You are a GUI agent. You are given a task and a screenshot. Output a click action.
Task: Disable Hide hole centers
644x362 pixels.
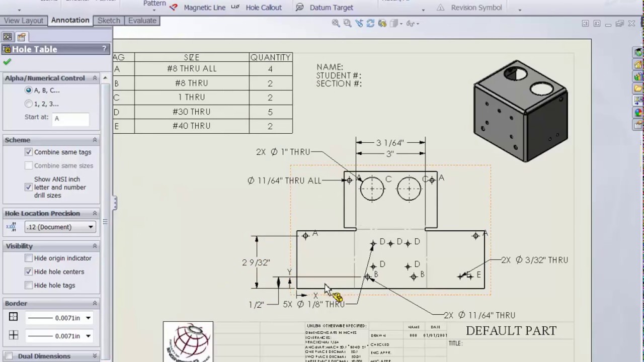click(x=28, y=271)
